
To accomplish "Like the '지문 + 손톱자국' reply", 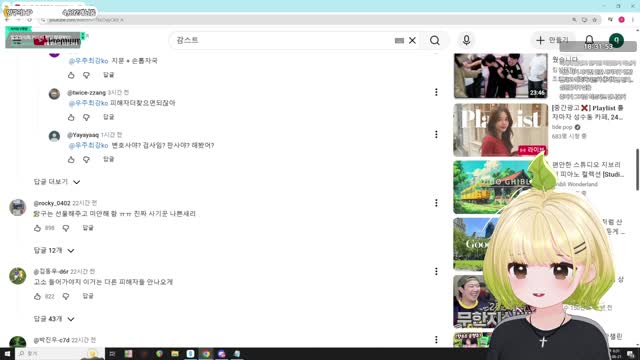I will (71, 75).
